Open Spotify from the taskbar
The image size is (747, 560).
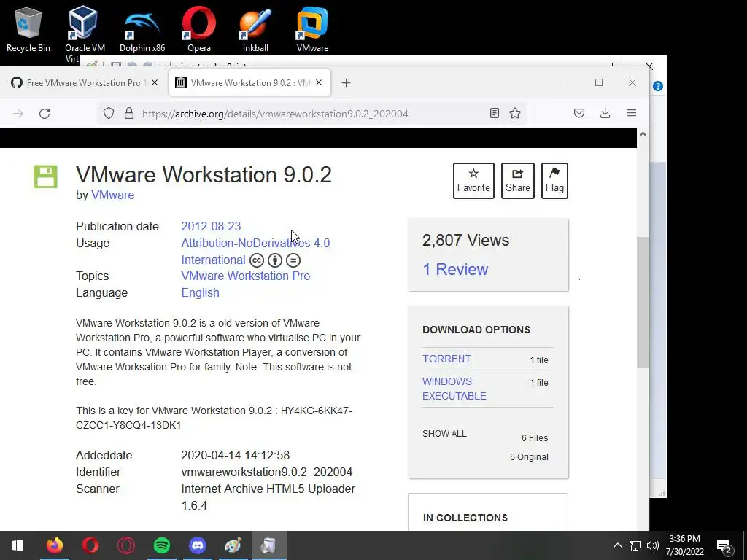tap(162, 545)
